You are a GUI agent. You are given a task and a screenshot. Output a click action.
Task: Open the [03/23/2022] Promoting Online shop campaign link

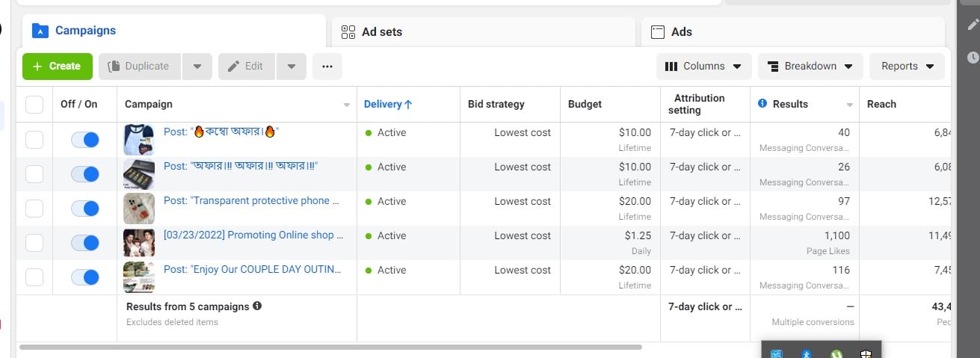(253, 235)
